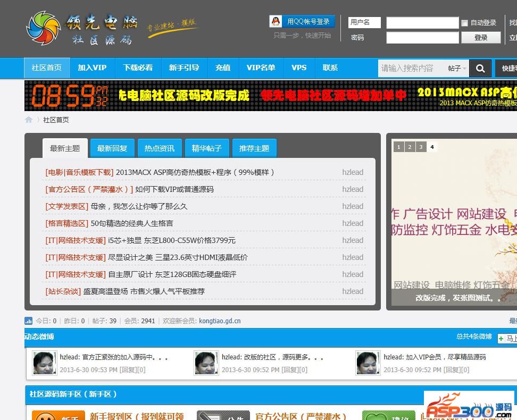Screen dimensions: 517x420
Task: Go to 社区首页 in navigation bar
Action: point(47,68)
